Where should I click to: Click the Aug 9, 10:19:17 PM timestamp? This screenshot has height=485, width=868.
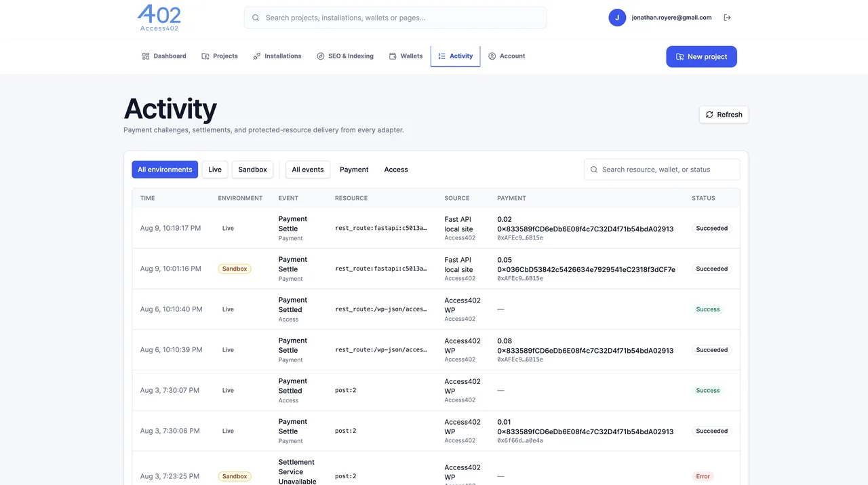[x=170, y=229]
